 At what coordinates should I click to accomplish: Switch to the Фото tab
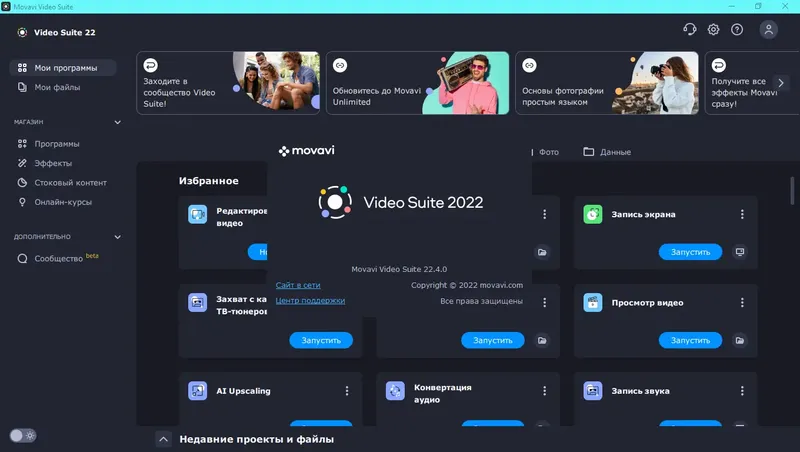pos(548,152)
